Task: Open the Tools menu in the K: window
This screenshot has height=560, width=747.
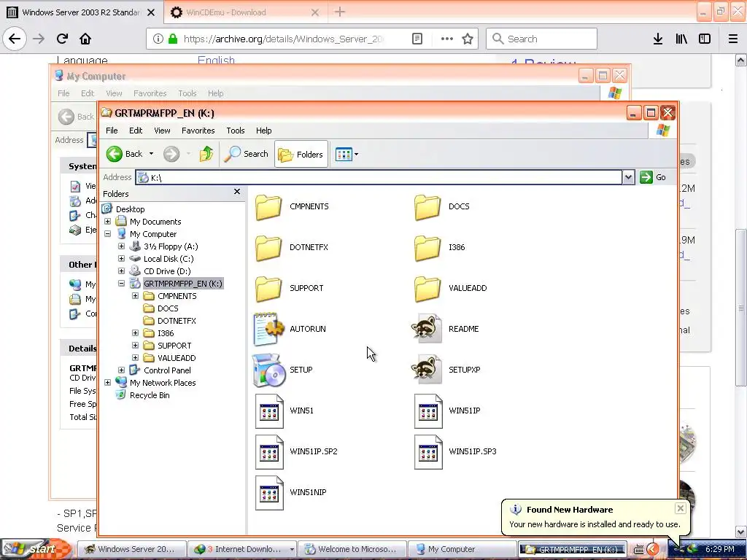Action: pos(236,131)
